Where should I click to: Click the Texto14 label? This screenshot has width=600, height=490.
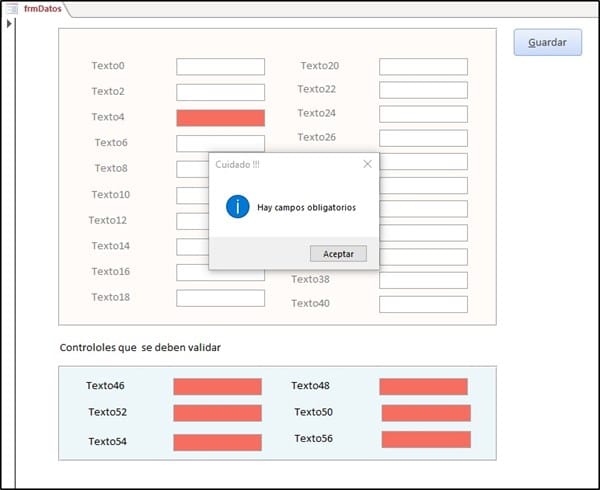pyautogui.click(x=111, y=246)
